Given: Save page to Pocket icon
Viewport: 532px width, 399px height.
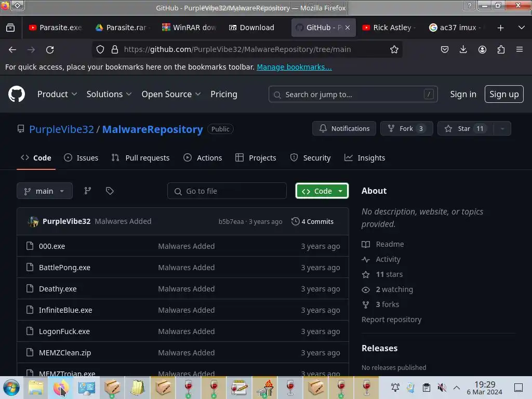Looking at the screenshot, I should coord(445,49).
